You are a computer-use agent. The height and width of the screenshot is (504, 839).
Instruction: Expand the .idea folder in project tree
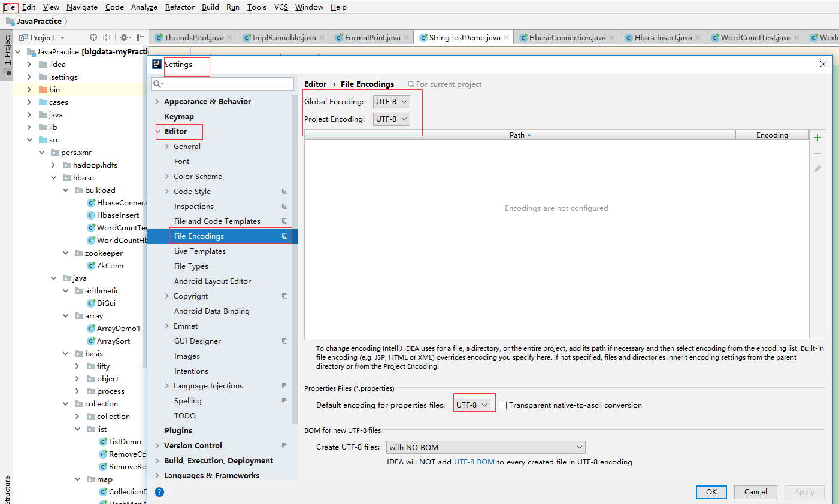(29, 65)
